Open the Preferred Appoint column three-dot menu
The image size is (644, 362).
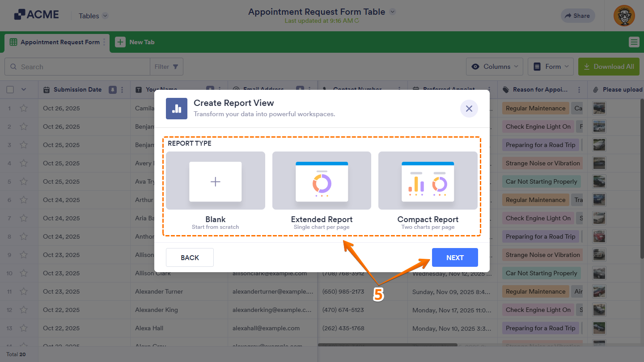click(489, 89)
